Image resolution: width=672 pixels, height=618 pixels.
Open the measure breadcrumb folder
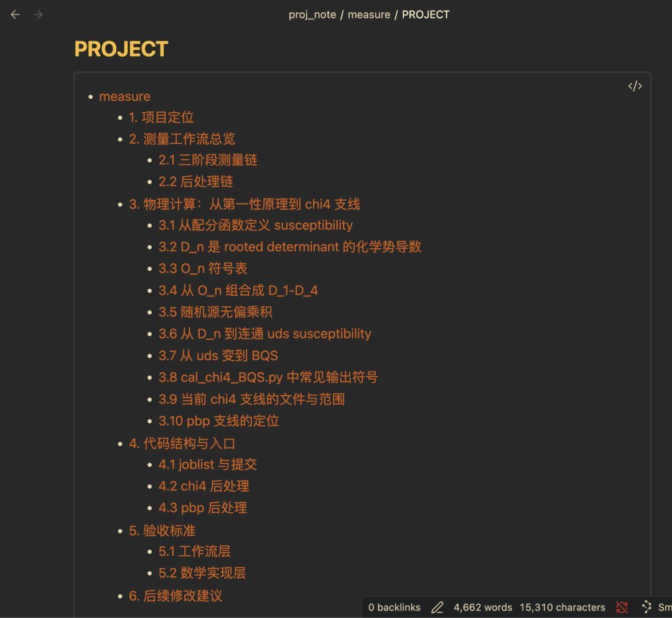[368, 14]
